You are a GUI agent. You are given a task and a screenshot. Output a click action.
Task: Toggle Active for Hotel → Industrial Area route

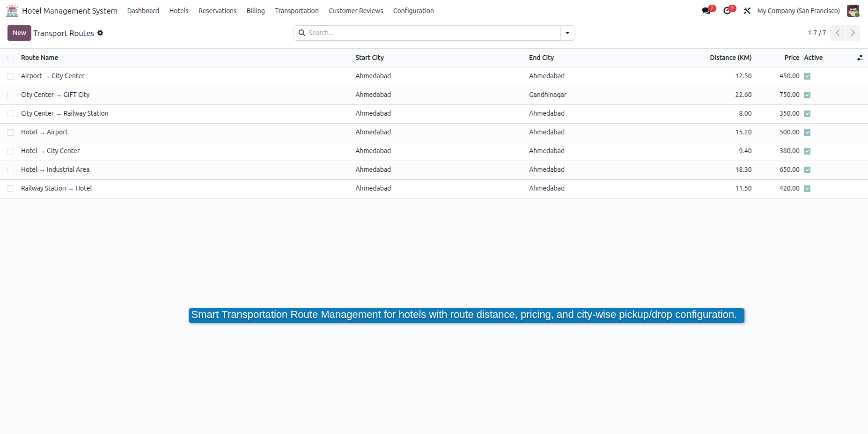click(x=807, y=170)
